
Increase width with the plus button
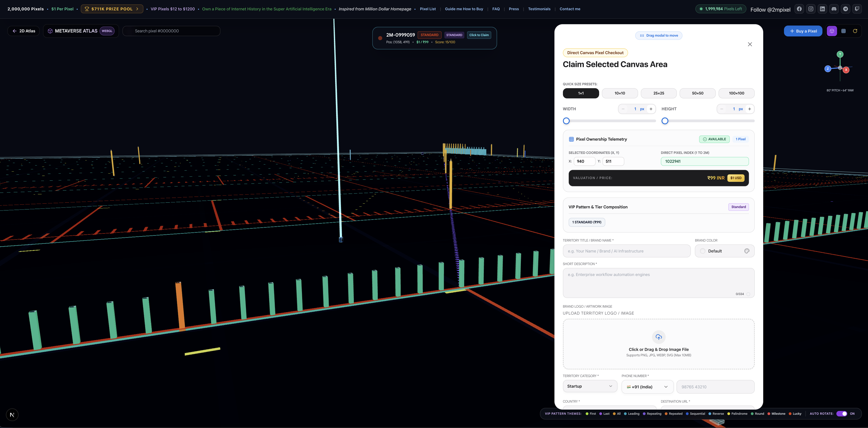[x=651, y=109]
